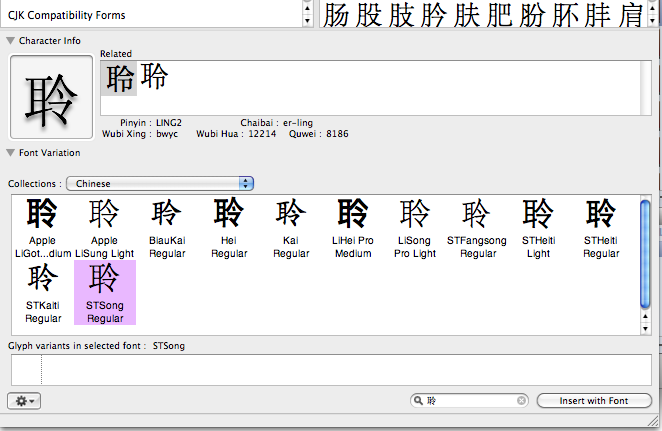Screen dimensions: 662x431
Task: Click the first related character in list
Action: tap(120, 78)
